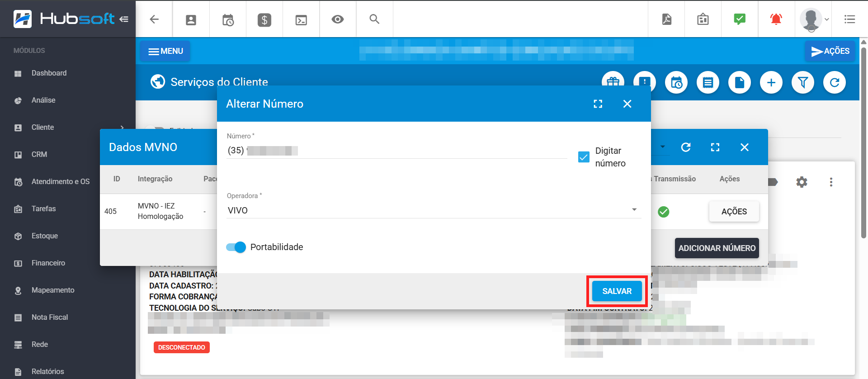Open Financeiro module in sidebar

48,263
